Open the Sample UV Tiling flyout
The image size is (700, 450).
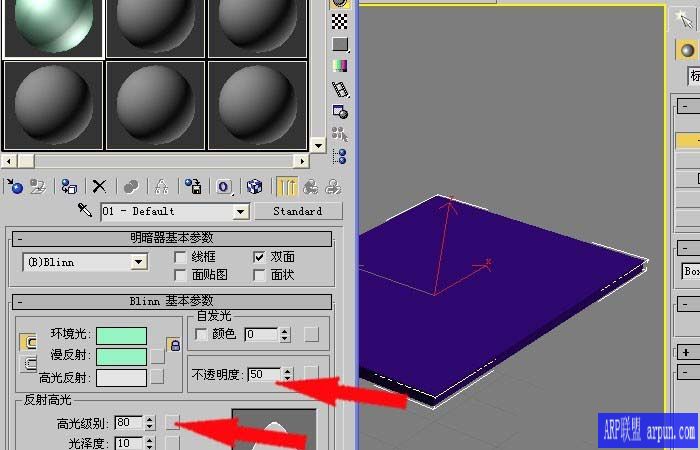click(340, 44)
